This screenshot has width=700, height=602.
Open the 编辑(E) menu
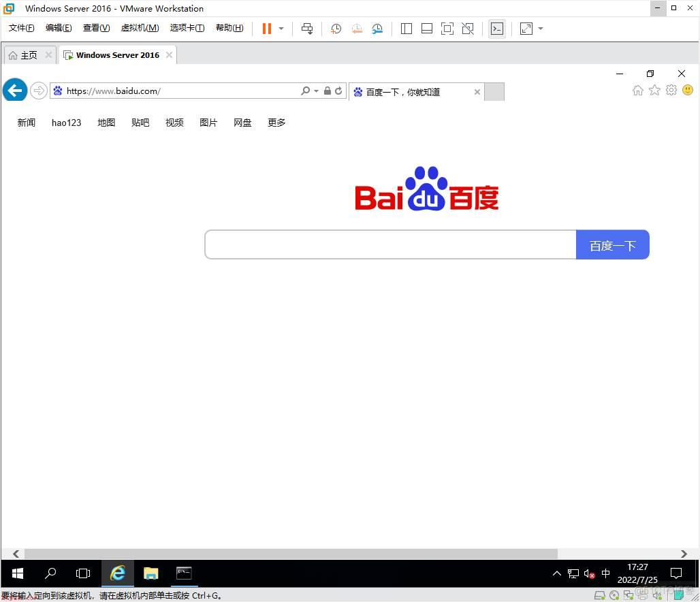pos(59,28)
